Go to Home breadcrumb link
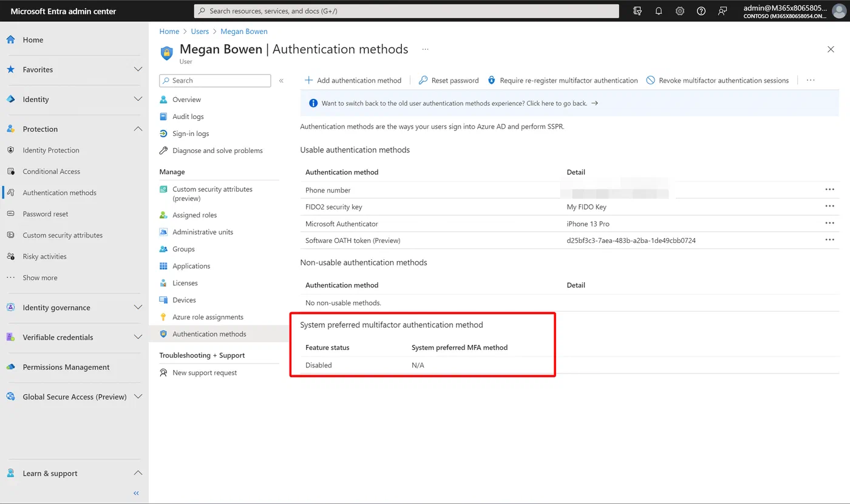 (169, 32)
